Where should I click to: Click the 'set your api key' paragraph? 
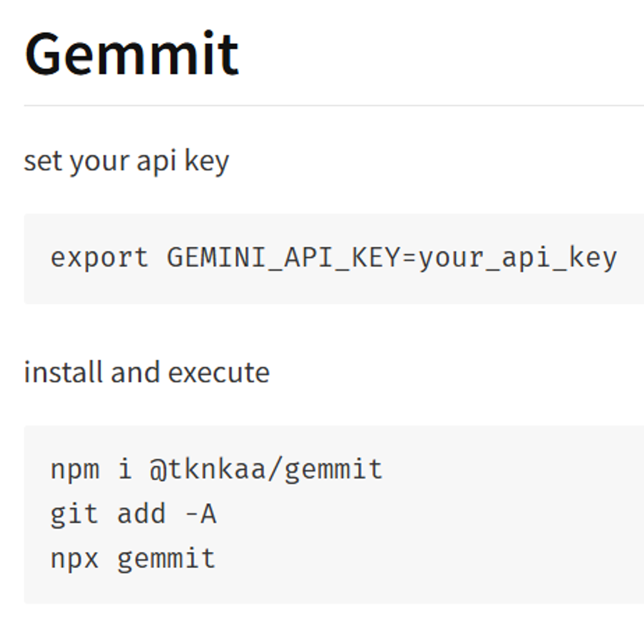pyautogui.click(x=126, y=161)
